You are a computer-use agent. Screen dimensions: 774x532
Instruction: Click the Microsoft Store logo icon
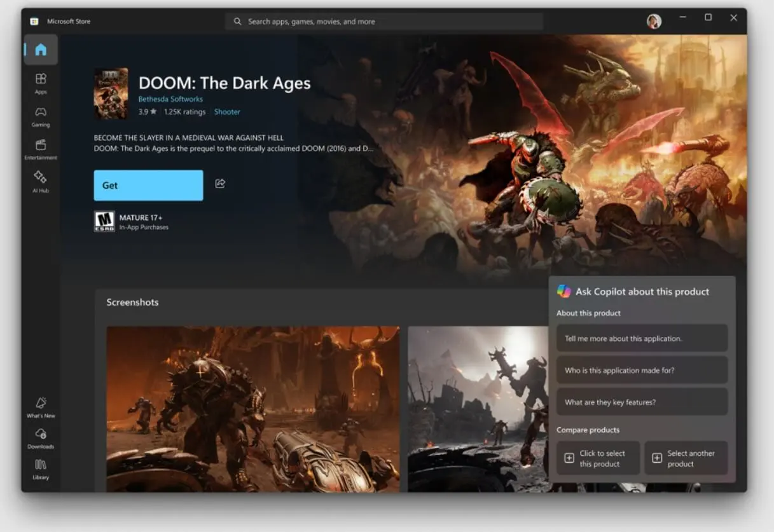tap(34, 22)
